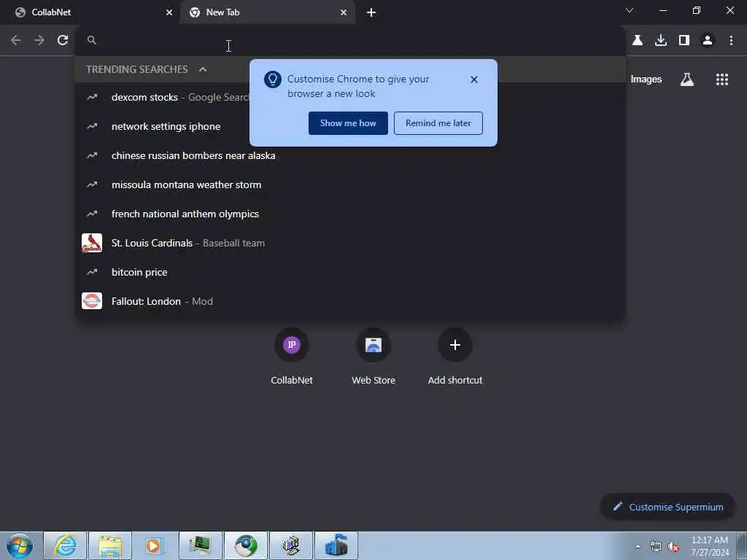Open Fallout: London mod suggestion
This screenshot has height=560, width=747.
pyautogui.click(x=350, y=301)
